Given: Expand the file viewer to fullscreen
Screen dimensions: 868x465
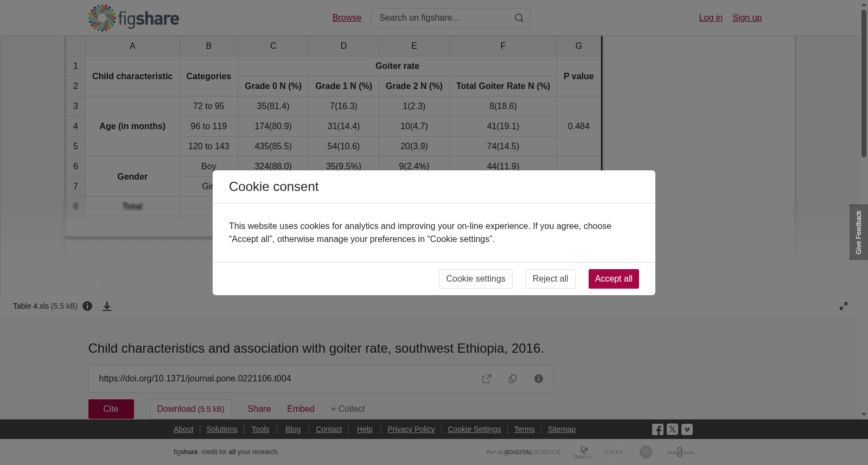Looking at the screenshot, I should (x=844, y=306).
